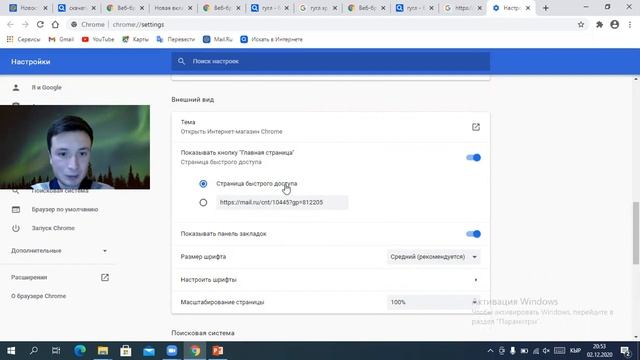
Task: Open the Сервисы apps bookmark
Action: [x=23, y=39]
